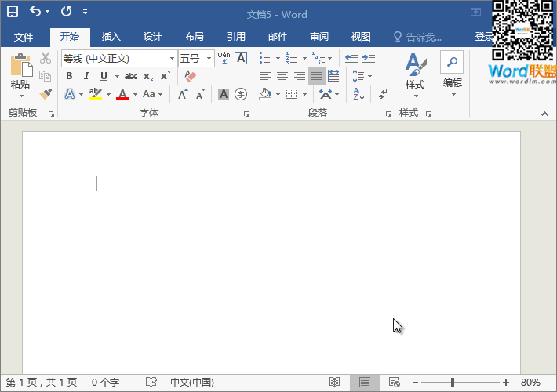Switch to the 布局 tab
The image size is (557, 392).
pos(195,37)
